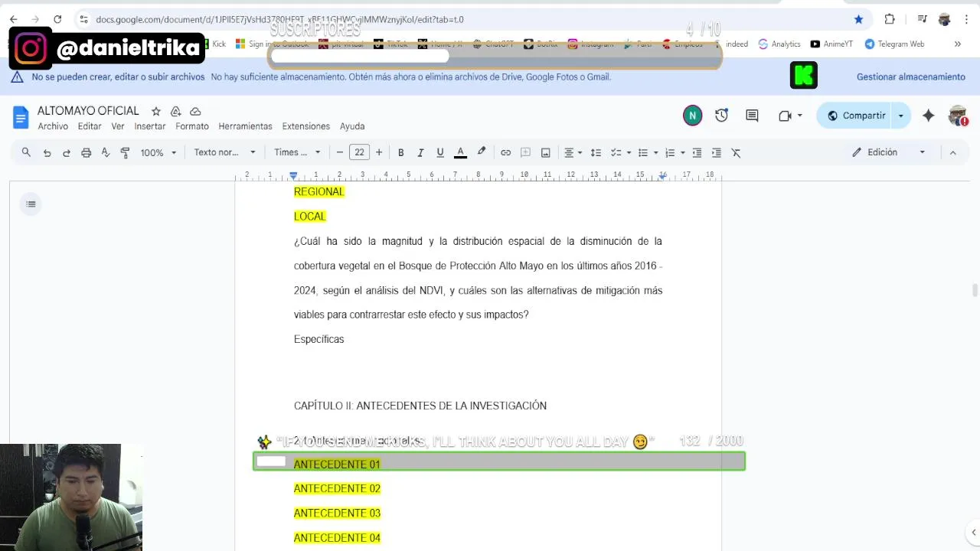The height and width of the screenshot is (551, 980).
Task: Collapse the menus with the up chevron
Action: click(x=953, y=152)
